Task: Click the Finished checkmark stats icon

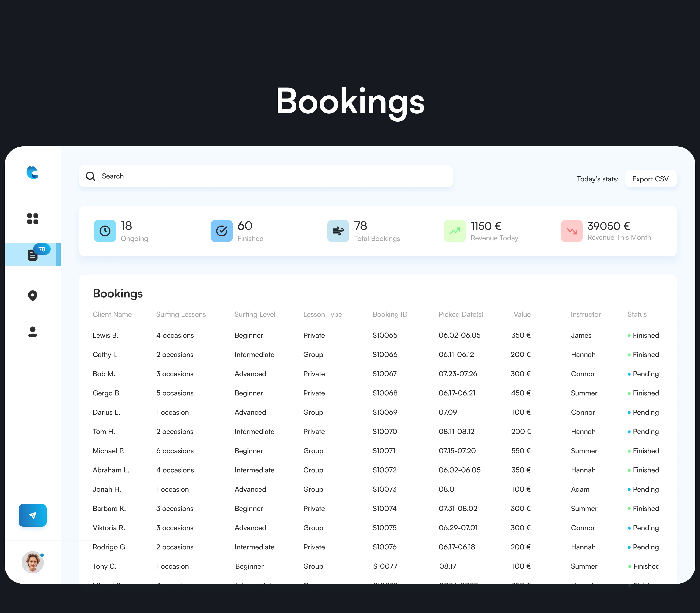Action: tap(221, 231)
